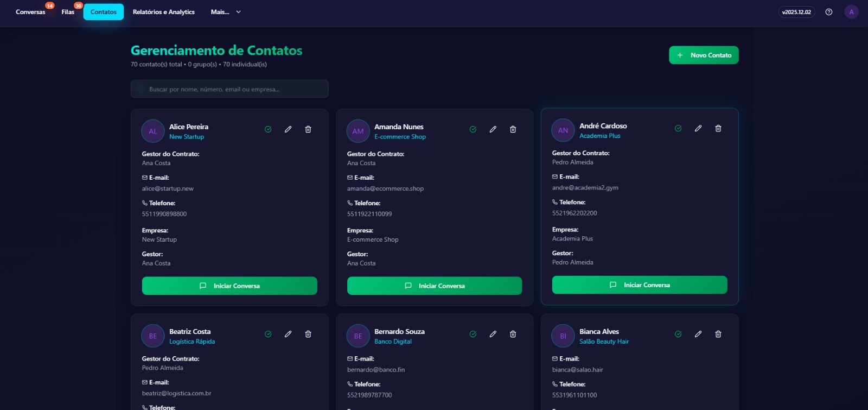The image size is (868, 410).
Task: Click the Alice Pereira name
Action: (x=189, y=127)
